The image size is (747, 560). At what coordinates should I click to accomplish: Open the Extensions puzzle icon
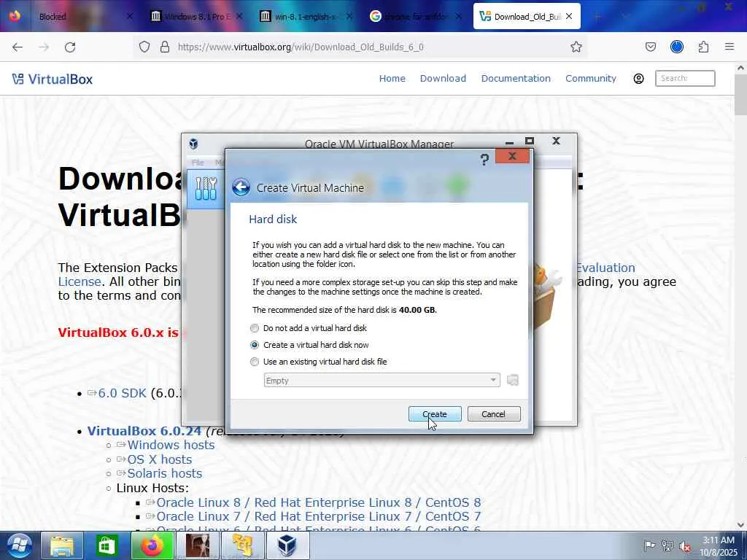703,47
